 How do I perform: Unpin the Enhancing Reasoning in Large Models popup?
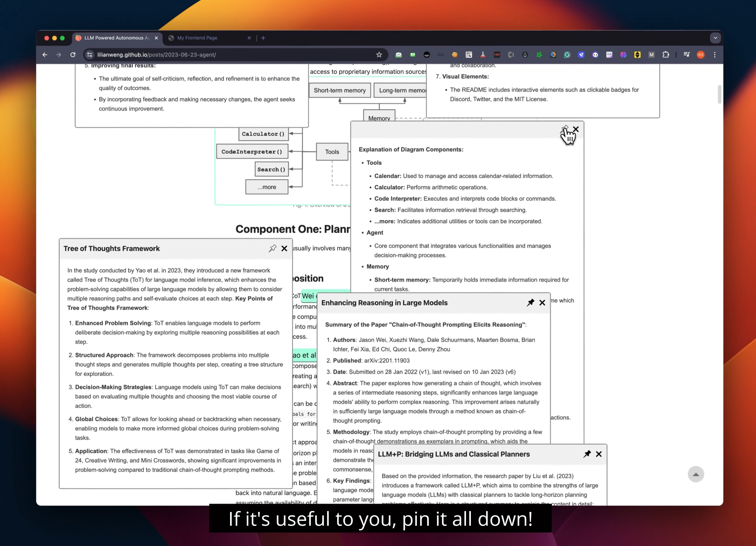pyautogui.click(x=530, y=302)
